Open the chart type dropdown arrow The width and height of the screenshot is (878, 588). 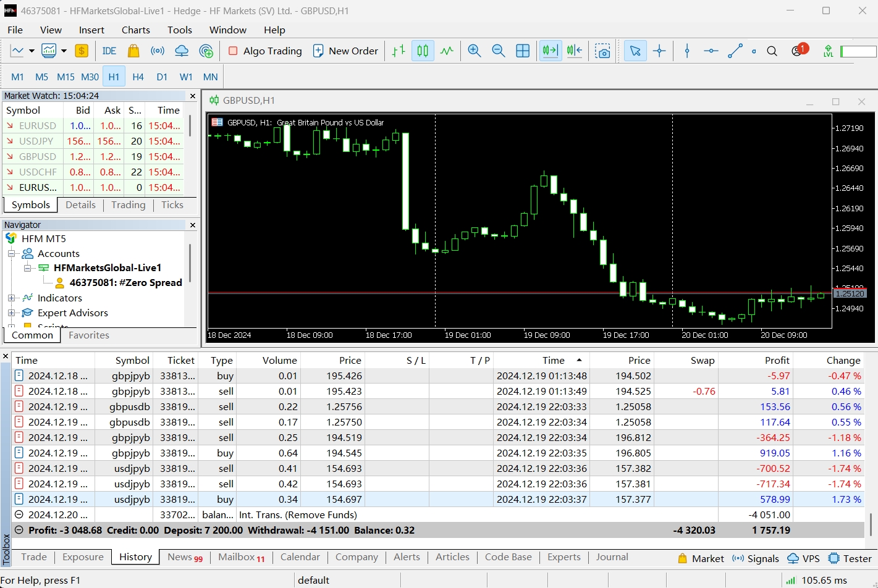click(32, 51)
